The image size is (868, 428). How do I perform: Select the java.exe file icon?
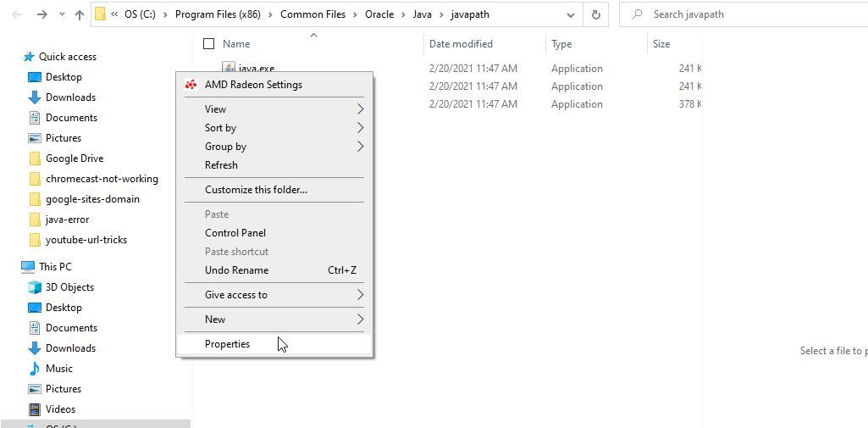(x=229, y=68)
